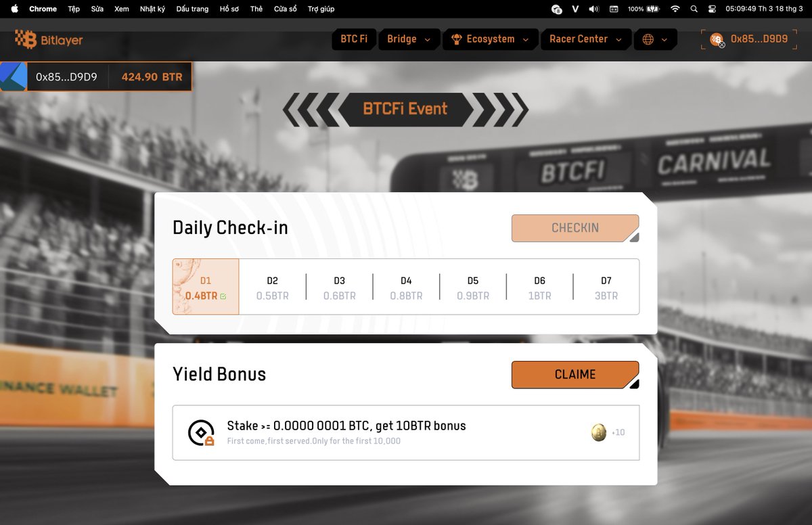Click the CLAIME button
This screenshot has height=525, width=812.
tap(575, 375)
